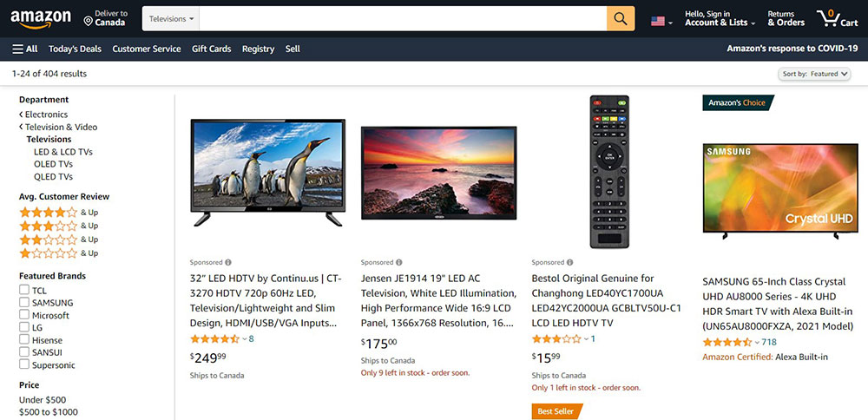Screen dimensions: 868x420
Task: Expand the Sort by Featured dropdown
Action: click(x=814, y=74)
